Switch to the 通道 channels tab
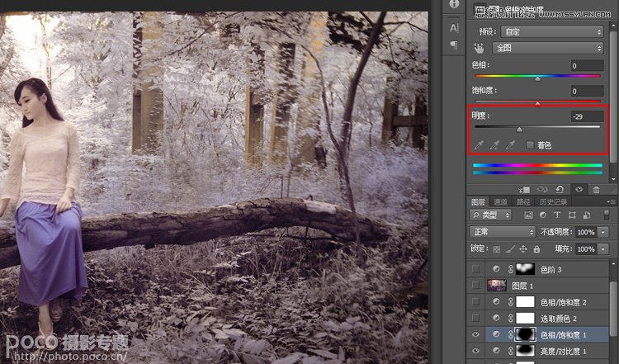The height and width of the screenshot is (364, 619). (x=500, y=201)
